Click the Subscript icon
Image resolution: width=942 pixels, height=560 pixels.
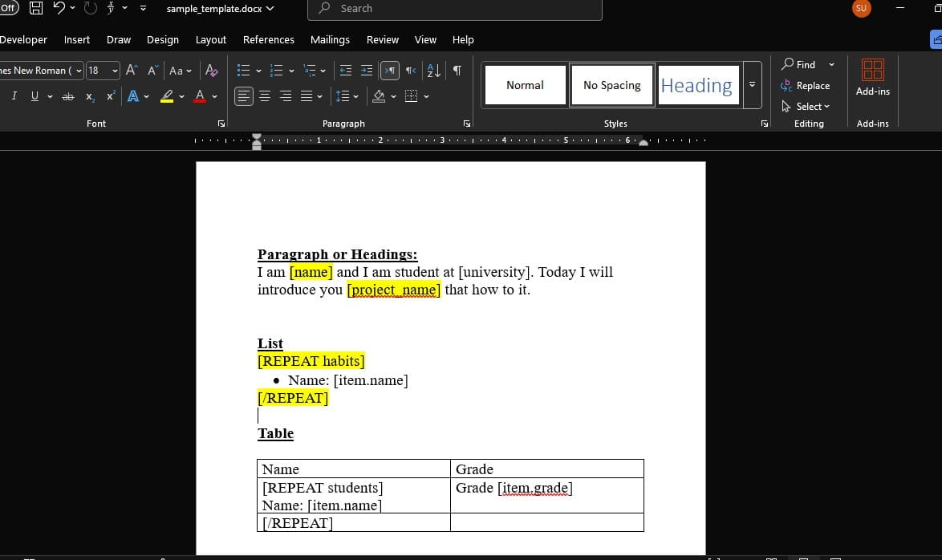[89, 96]
